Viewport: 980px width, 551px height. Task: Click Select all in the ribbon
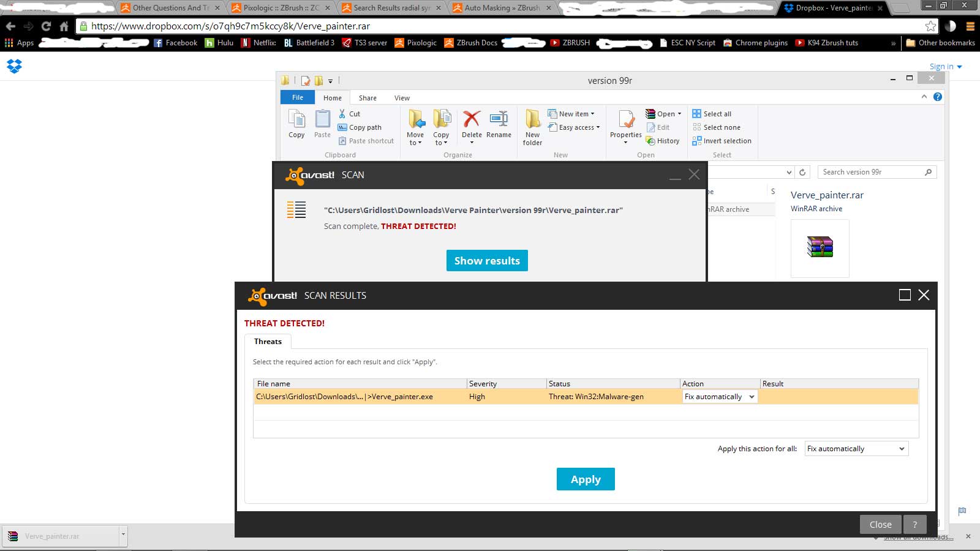tap(712, 114)
